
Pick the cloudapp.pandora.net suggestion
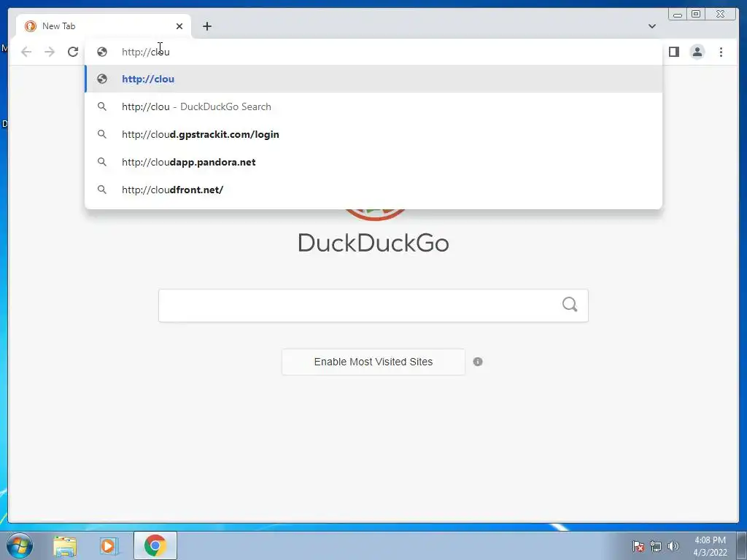373,162
